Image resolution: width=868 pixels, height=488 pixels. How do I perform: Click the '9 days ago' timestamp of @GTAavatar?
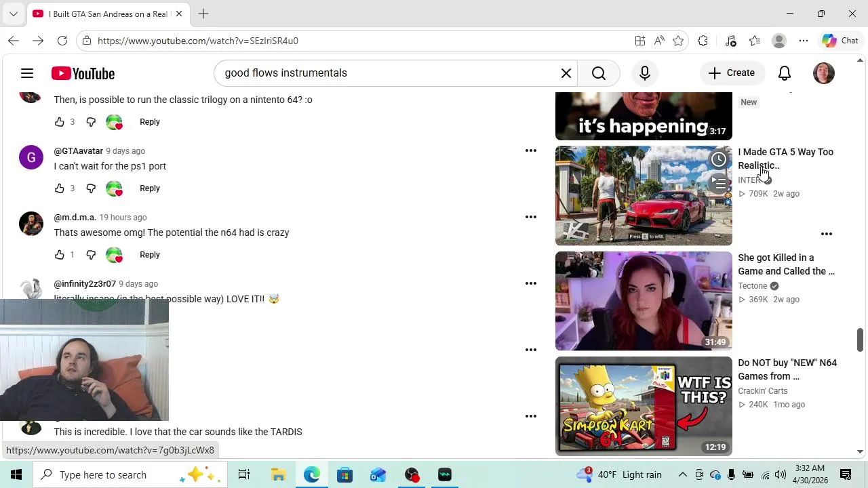[x=125, y=151]
